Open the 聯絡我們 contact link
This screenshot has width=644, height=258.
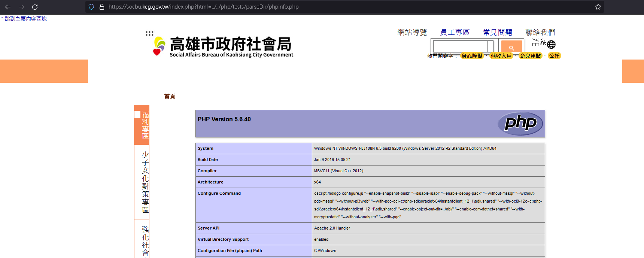pyautogui.click(x=540, y=33)
